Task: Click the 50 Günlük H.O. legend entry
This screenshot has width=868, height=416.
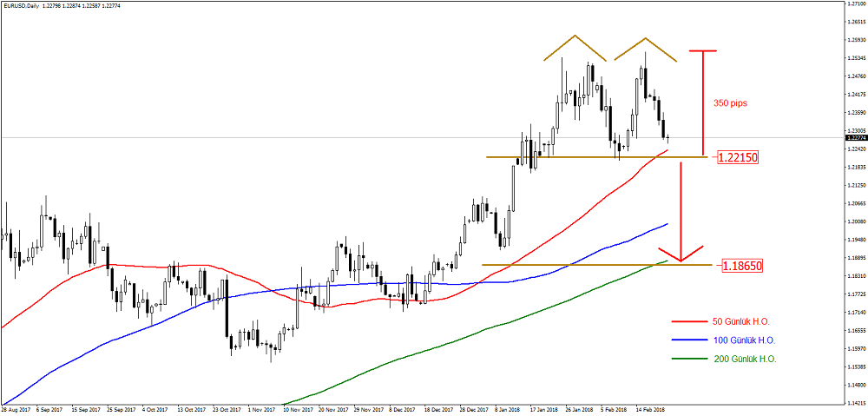Action: point(725,321)
